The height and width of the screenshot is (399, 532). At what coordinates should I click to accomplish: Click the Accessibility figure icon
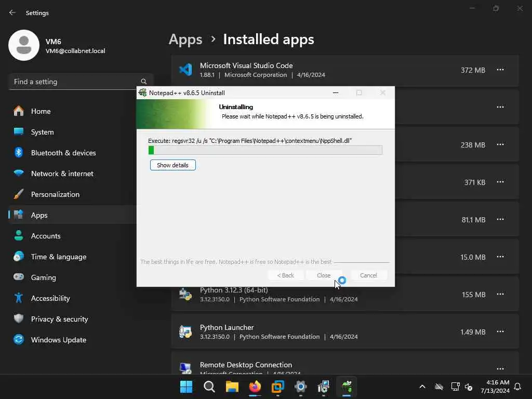tap(19, 298)
